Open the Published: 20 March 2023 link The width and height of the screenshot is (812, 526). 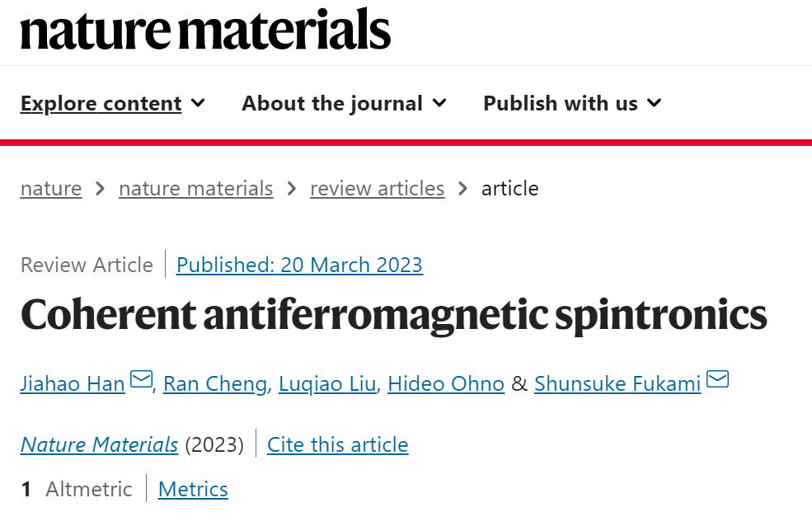[300, 265]
